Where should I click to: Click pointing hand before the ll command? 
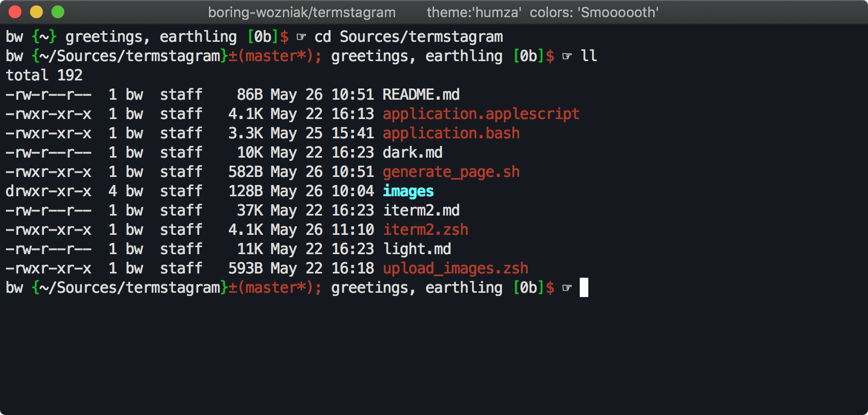click(567, 56)
